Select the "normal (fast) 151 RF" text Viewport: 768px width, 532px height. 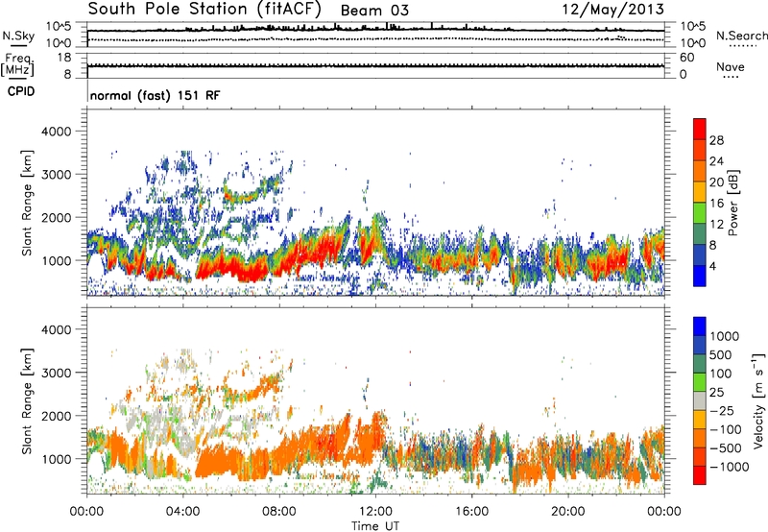(x=156, y=95)
